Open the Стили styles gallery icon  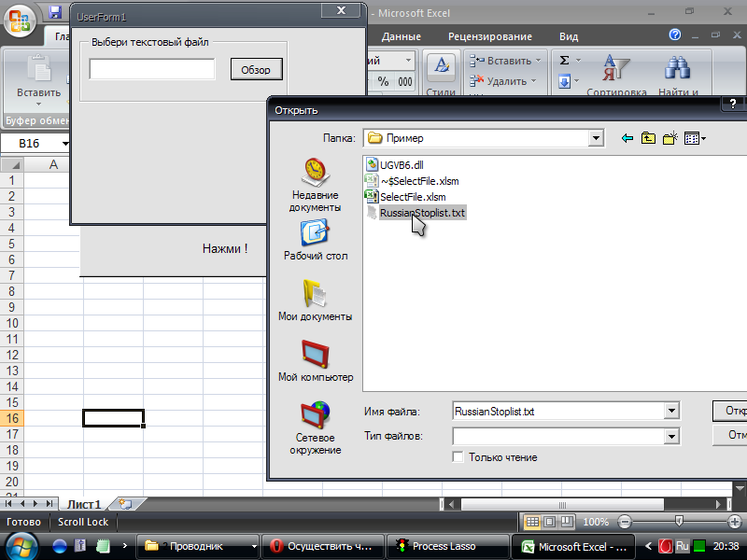tap(441, 65)
